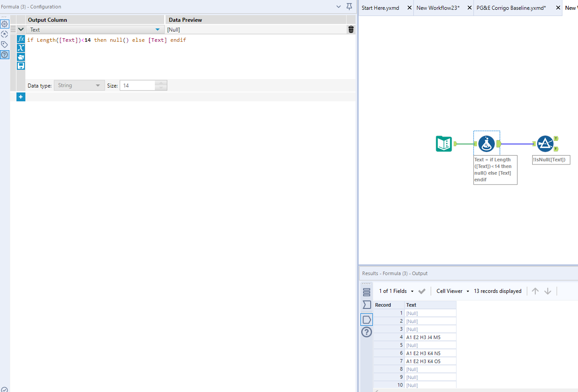Open the fx functions list icon
Viewport: 578px width, 392px height.
(x=21, y=39)
